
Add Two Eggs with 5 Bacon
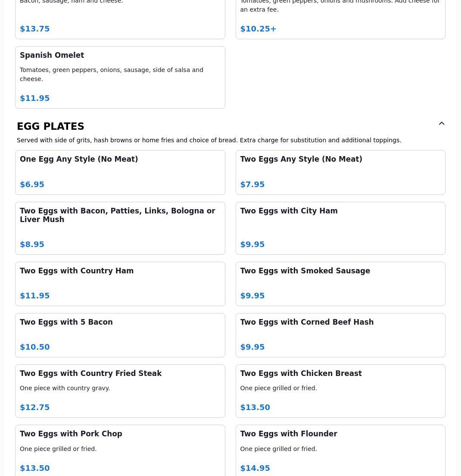(x=120, y=335)
